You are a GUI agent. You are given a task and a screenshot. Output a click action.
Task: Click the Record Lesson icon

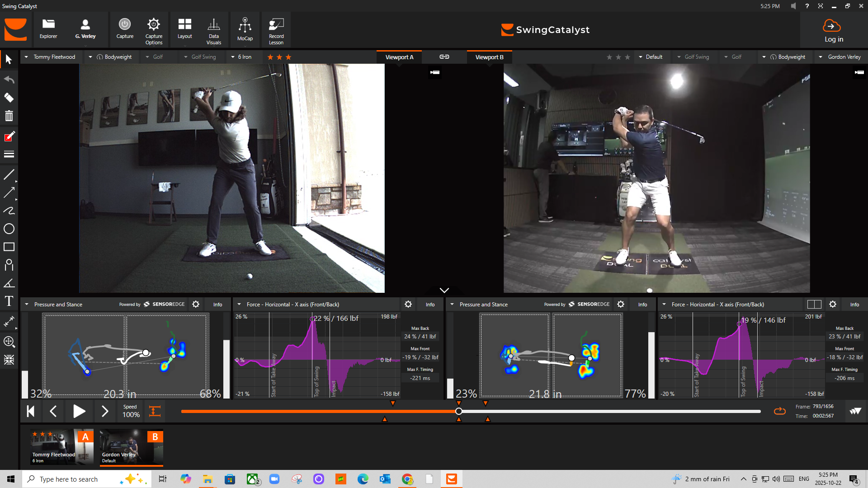pos(276,31)
